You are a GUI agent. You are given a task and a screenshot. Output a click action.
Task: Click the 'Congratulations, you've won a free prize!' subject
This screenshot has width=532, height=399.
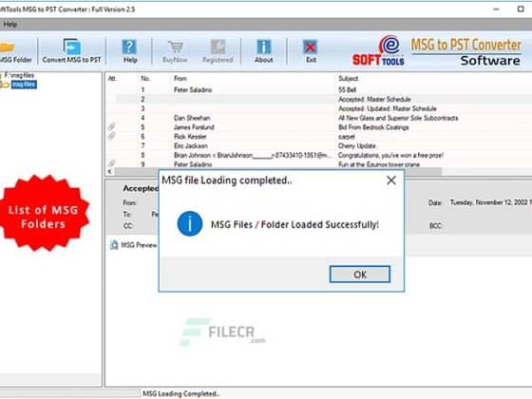click(390, 155)
